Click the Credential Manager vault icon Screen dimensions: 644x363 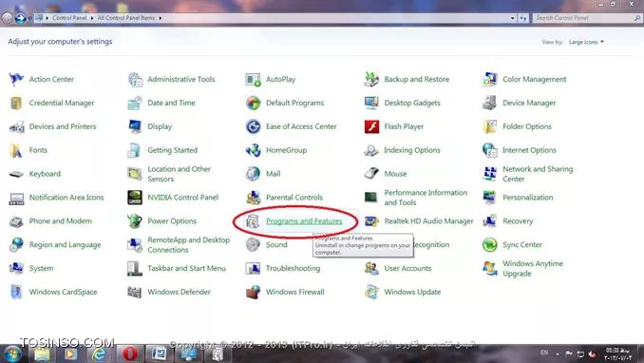tap(16, 103)
